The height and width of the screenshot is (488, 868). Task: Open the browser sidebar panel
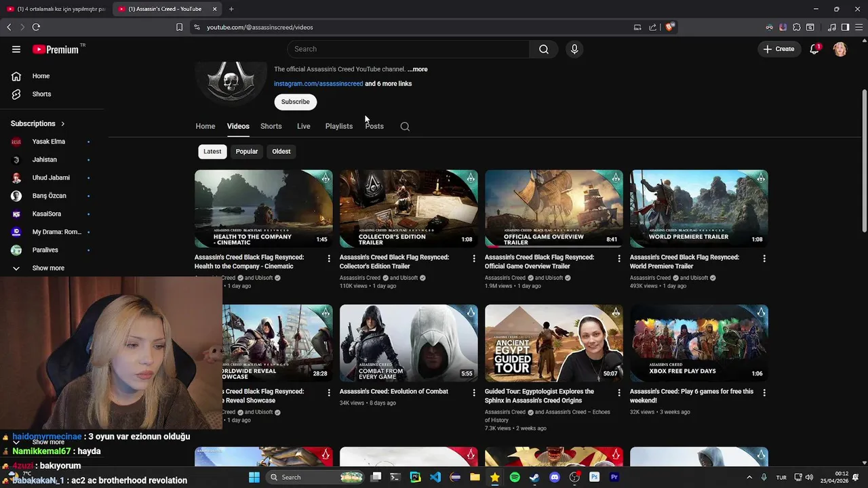pos(845,27)
